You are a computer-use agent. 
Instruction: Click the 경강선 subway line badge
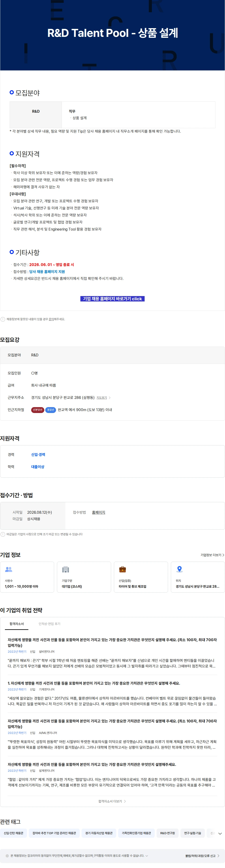(x=50, y=410)
